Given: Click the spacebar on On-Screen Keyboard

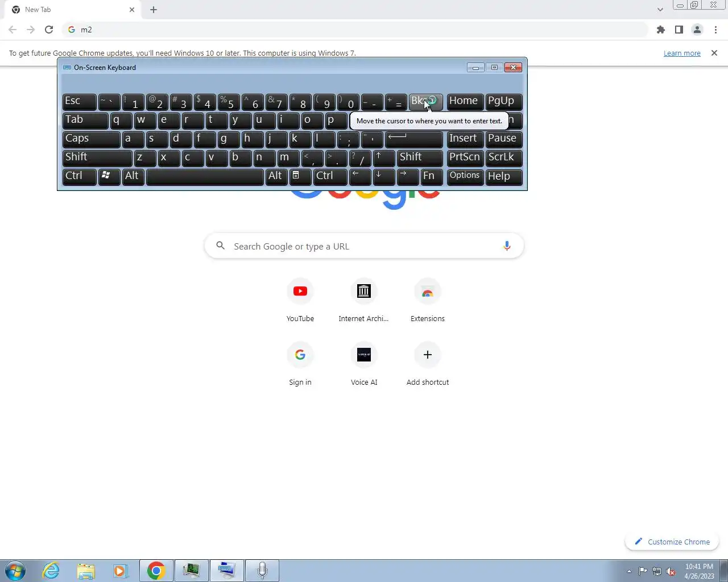Looking at the screenshot, I should click(205, 177).
